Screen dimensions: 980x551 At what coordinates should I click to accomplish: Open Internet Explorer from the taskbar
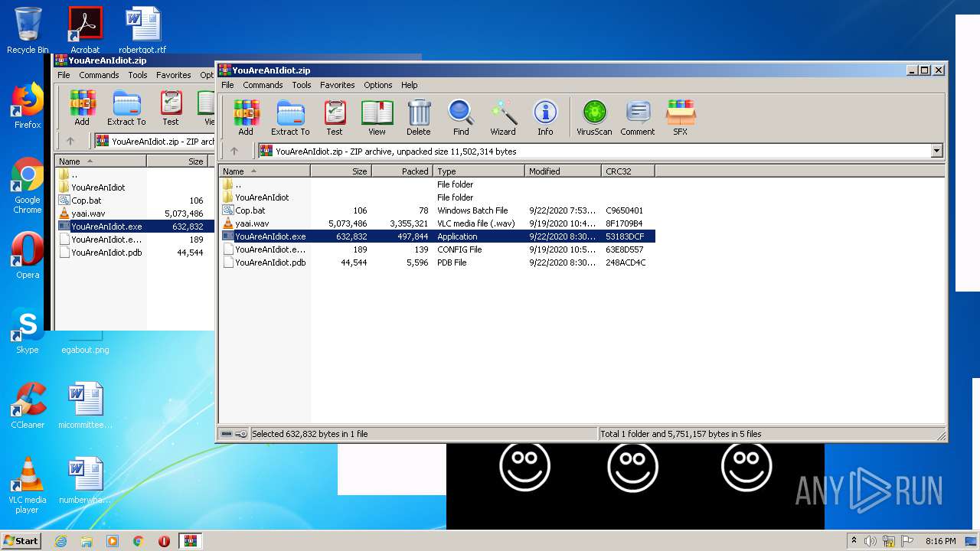click(60, 541)
